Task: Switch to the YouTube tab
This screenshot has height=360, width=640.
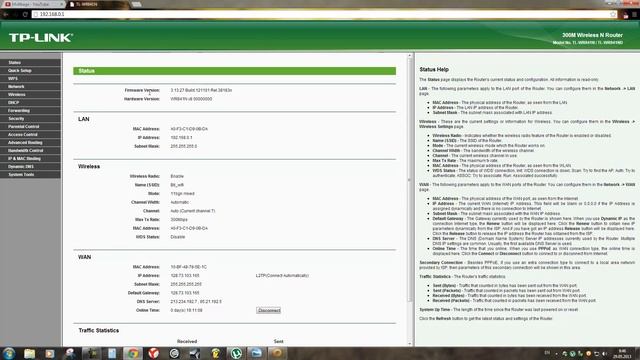Action: [x=32, y=4]
